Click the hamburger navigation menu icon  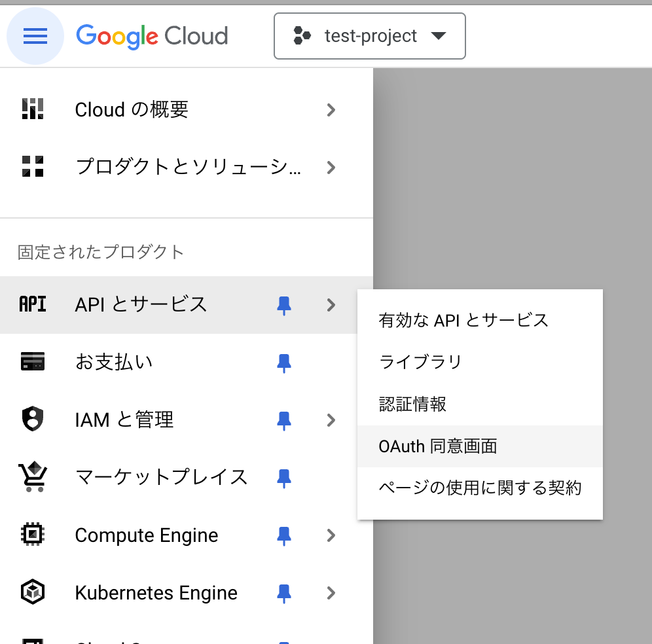point(35,36)
